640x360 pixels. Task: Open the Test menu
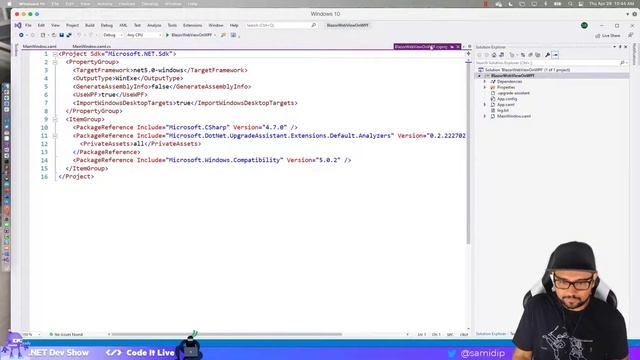pyautogui.click(x=137, y=25)
